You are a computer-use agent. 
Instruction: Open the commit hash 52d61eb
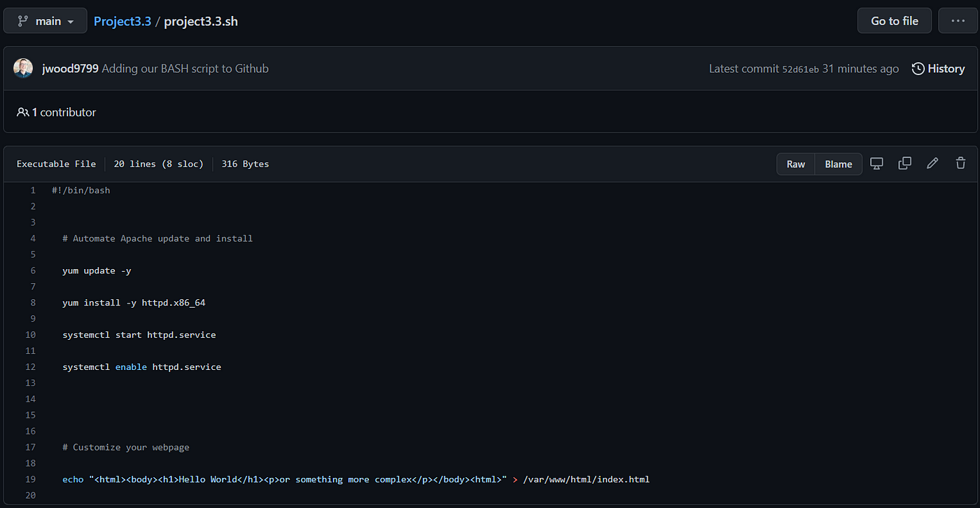point(800,69)
